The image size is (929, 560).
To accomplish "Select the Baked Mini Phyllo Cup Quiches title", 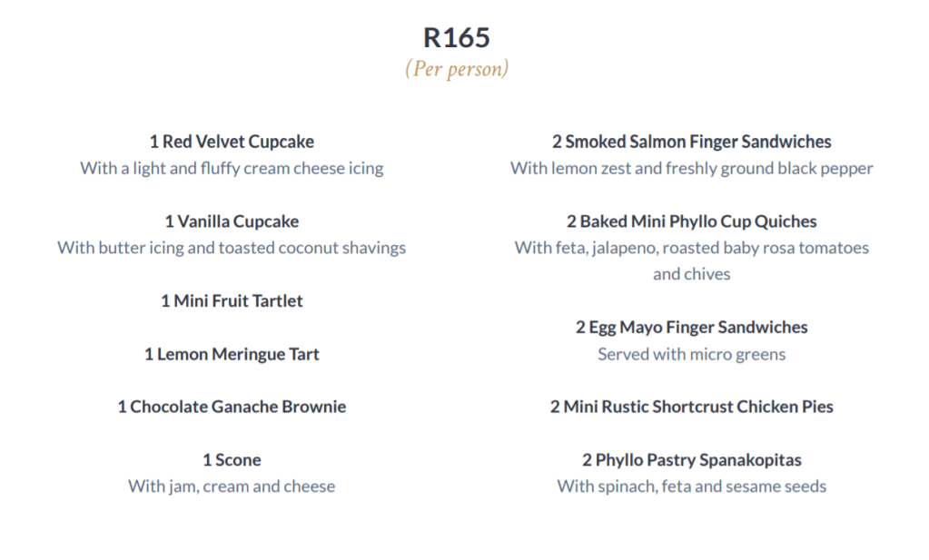I will (691, 221).
